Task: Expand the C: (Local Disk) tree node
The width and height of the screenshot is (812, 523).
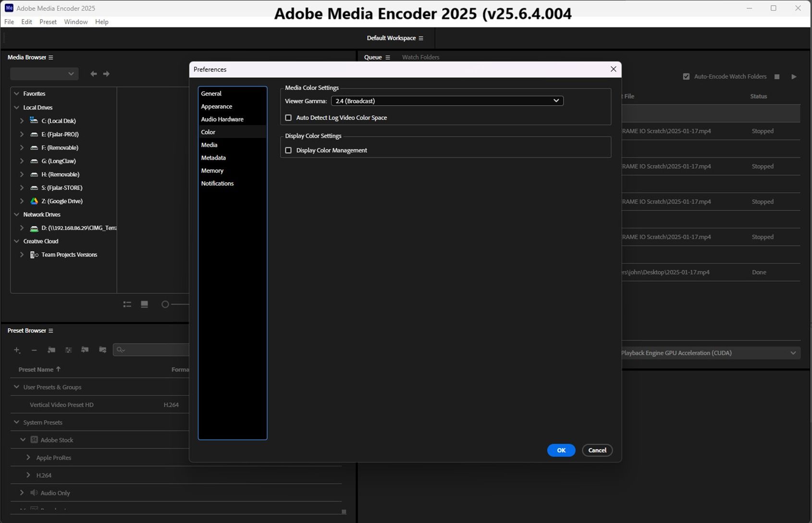Action: coord(22,121)
